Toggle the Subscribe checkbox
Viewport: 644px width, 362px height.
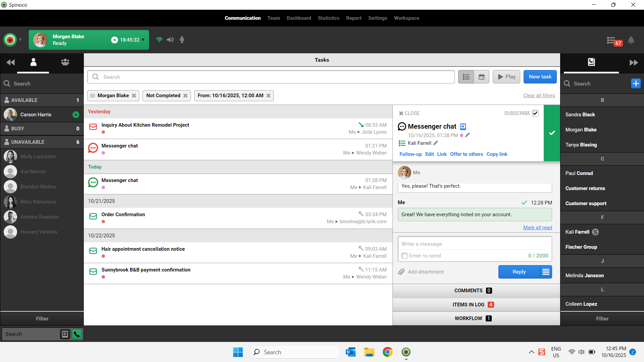pos(535,113)
